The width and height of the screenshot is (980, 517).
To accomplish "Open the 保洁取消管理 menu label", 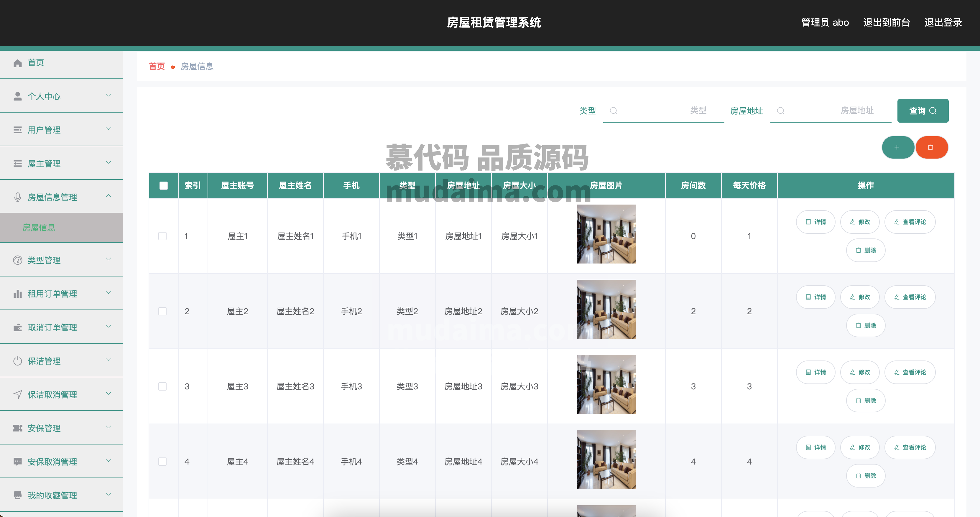I will click(52, 395).
